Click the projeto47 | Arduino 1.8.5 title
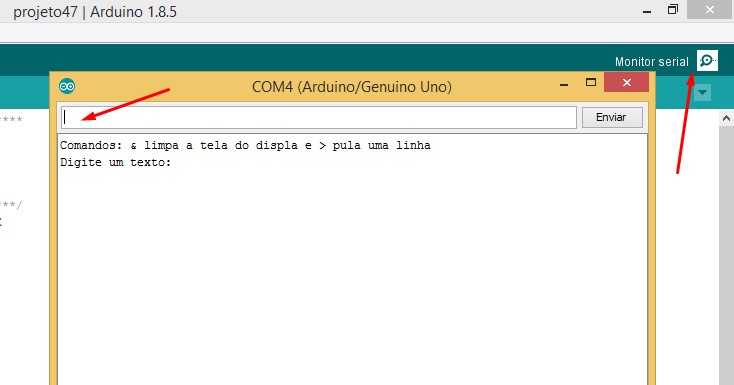This screenshot has height=385, width=734. coord(95,12)
